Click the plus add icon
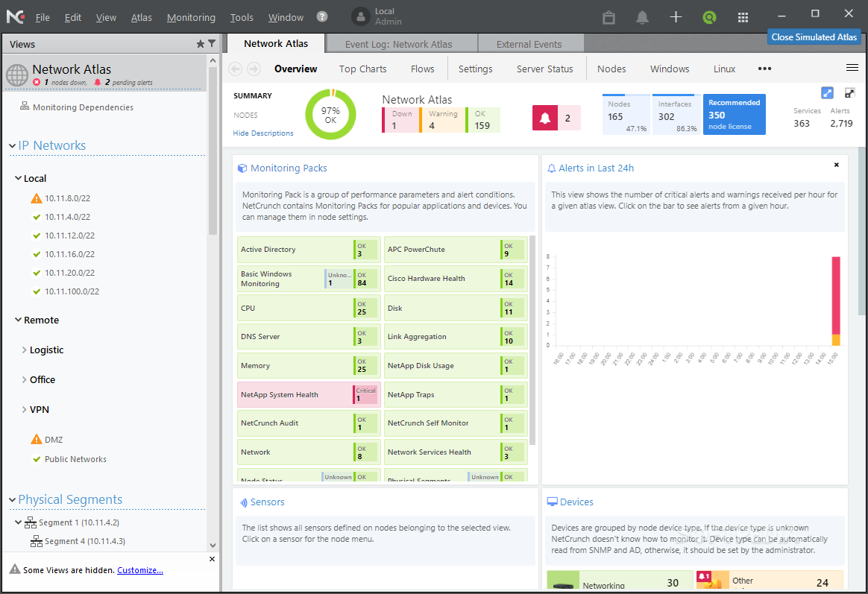Viewport: 868px width, 594px height. 676,17
